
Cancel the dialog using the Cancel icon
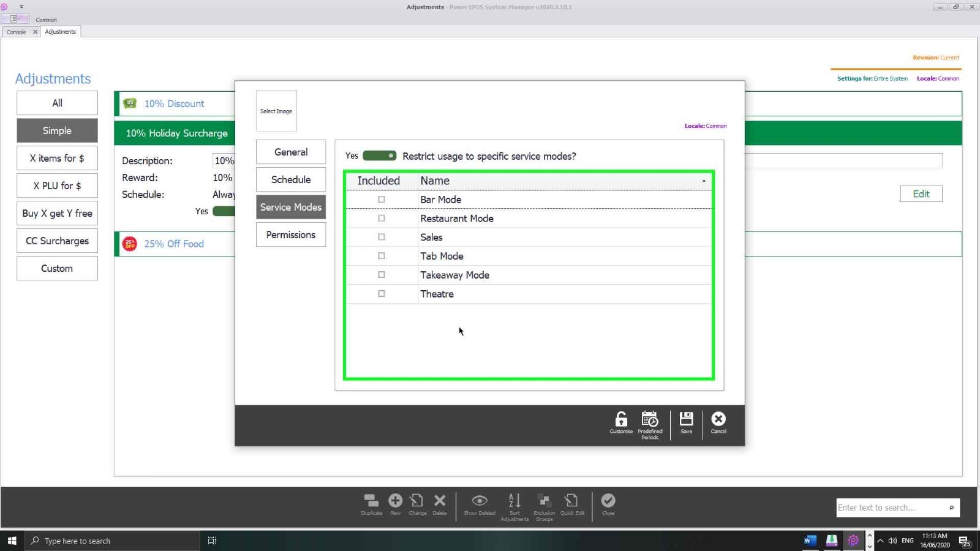[x=718, y=419]
